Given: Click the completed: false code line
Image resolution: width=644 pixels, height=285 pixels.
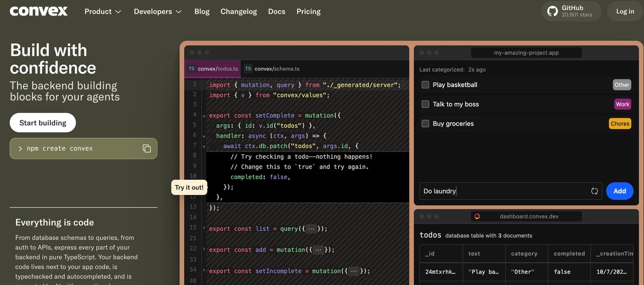Looking at the screenshot, I should pyautogui.click(x=260, y=177).
